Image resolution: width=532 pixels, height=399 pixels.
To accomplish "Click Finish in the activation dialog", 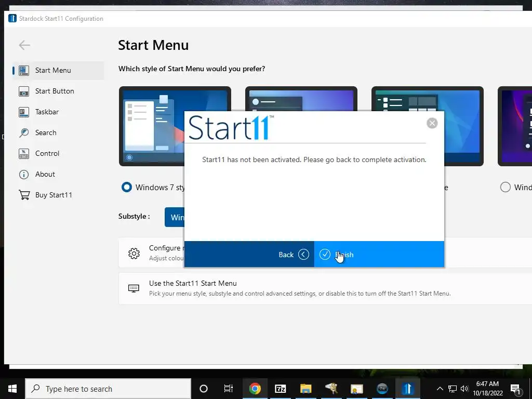I will [379, 255].
